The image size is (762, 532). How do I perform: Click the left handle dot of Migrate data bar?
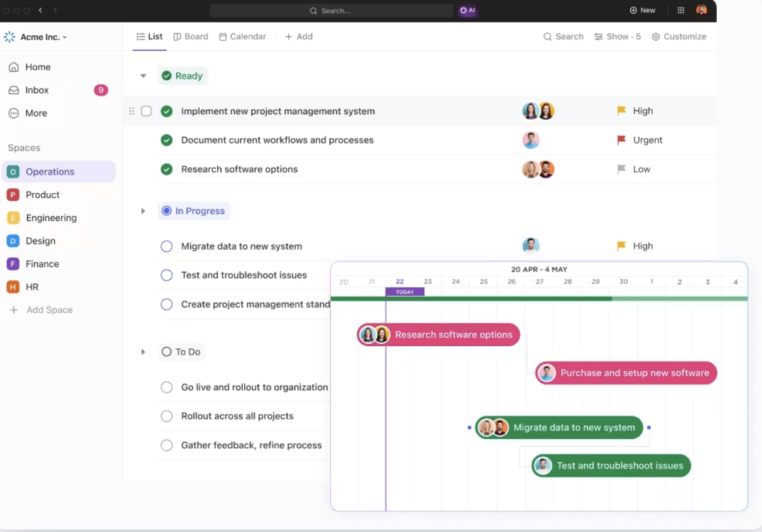pyautogui.click(x=470, y=428)
